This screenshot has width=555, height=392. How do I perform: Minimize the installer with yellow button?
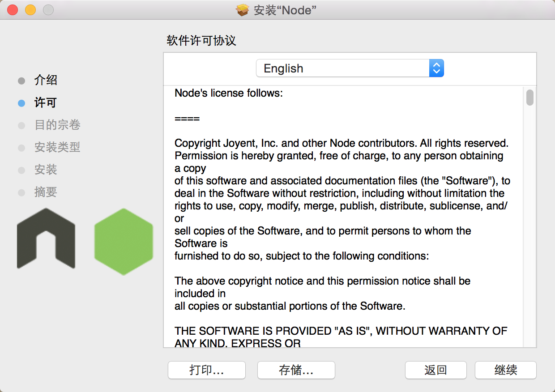click(x=30, y=10)
